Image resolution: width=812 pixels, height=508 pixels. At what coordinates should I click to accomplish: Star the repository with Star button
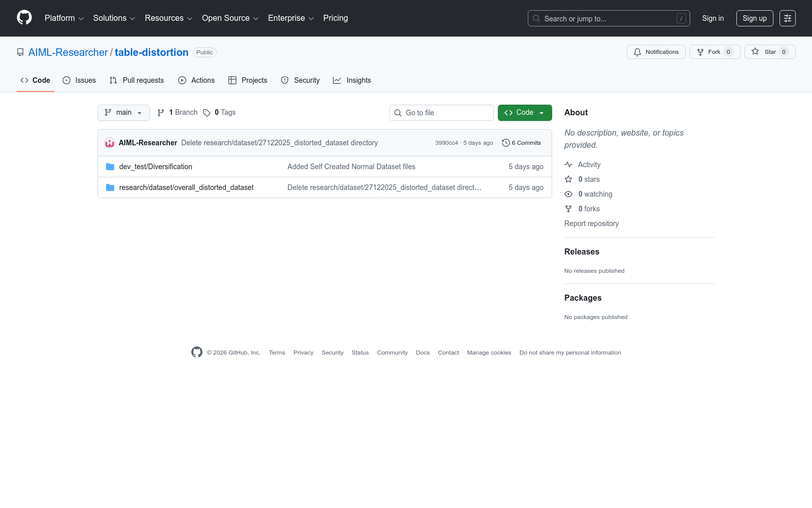(x=770, y=52)
